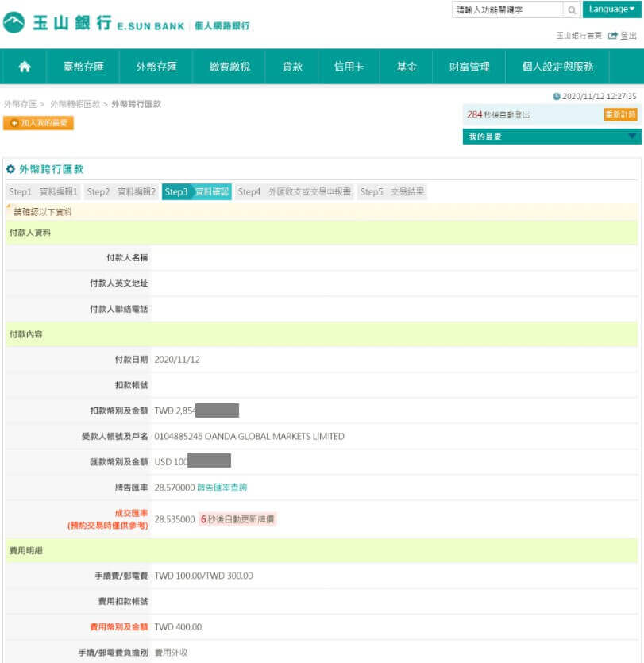Expand the 我的最愛 panel

632,137
